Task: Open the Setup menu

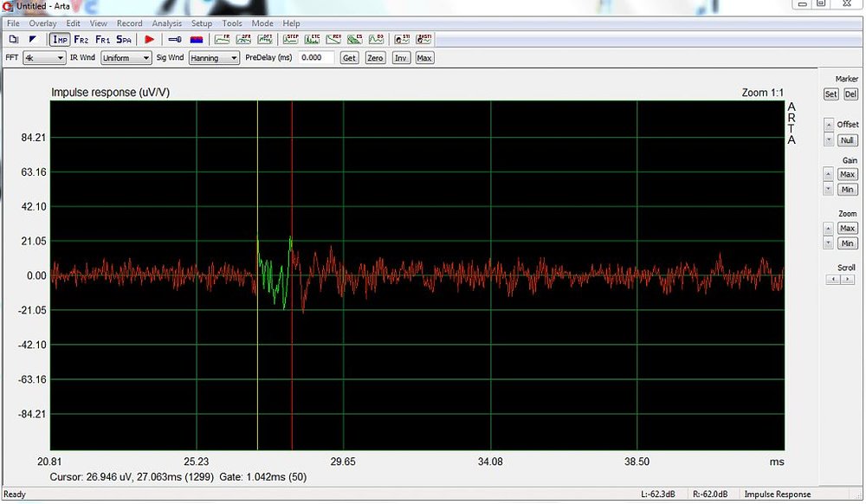Action: point(202,23)
